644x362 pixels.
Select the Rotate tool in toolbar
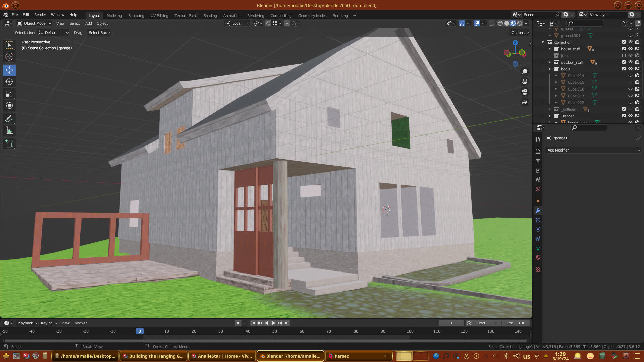click(x=9, y=82)
